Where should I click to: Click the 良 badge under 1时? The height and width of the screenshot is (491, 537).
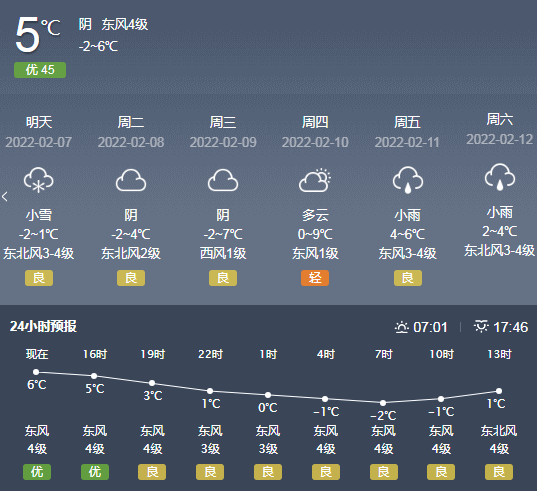point(268,472)
